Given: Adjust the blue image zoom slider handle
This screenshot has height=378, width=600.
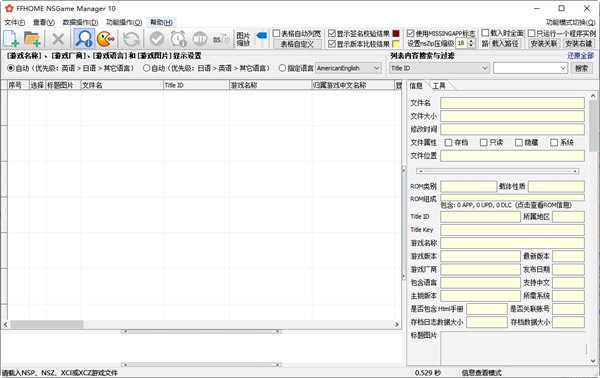Looking at the screenshot, I should coord(262,36).
